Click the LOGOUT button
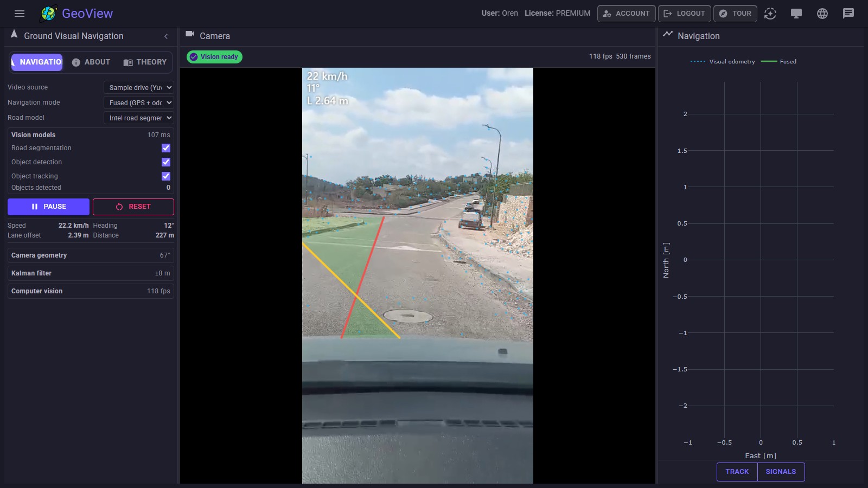 pos(684,14)
